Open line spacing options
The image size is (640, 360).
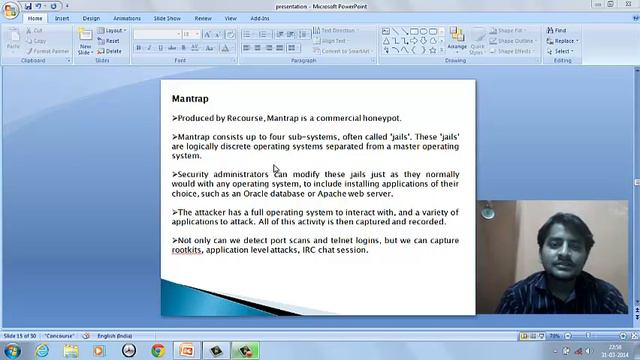(303, 35)
